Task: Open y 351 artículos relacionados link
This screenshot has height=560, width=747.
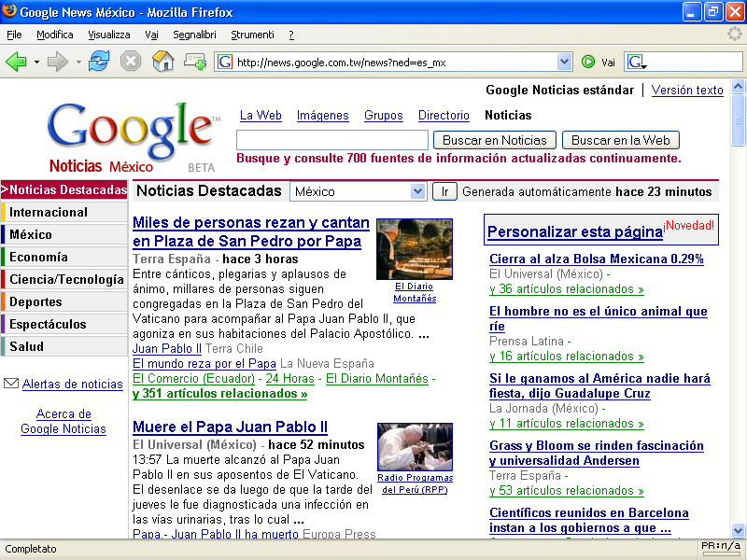Action: 219,393
